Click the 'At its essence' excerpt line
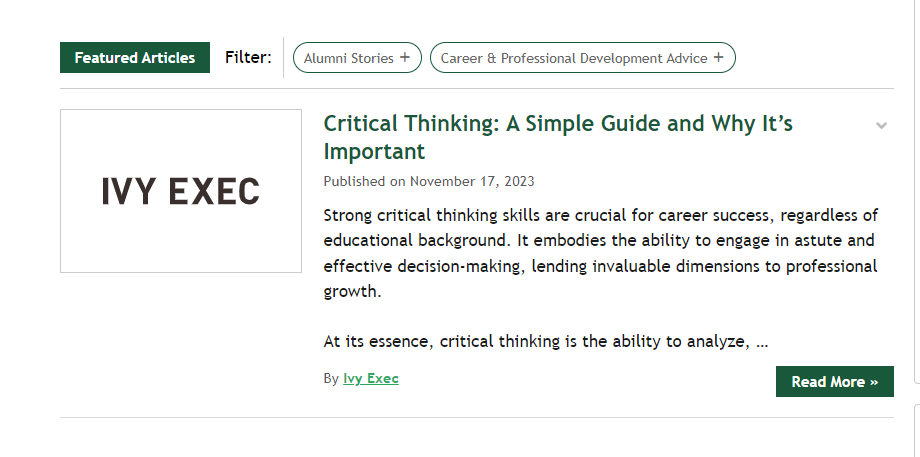 pos(535,342)
